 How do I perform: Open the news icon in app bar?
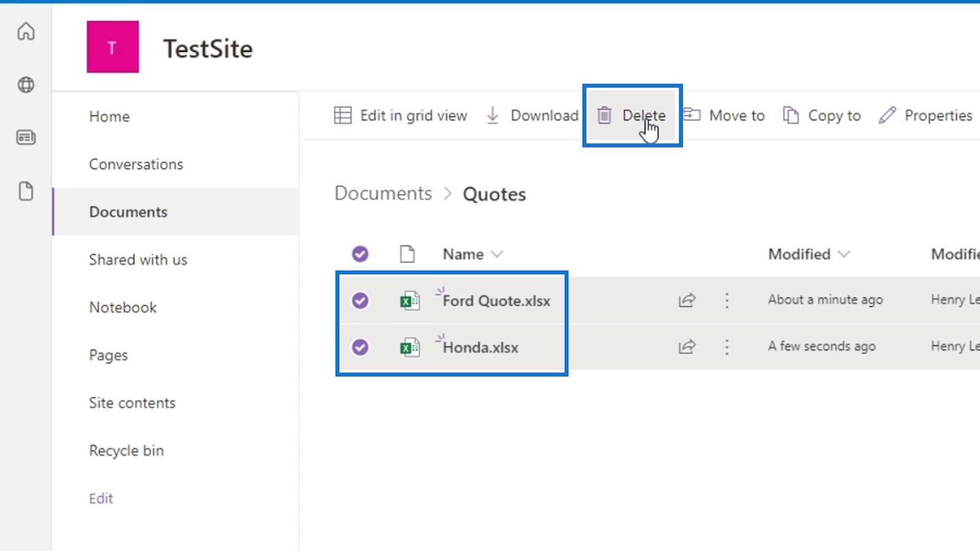pos(26,138)
